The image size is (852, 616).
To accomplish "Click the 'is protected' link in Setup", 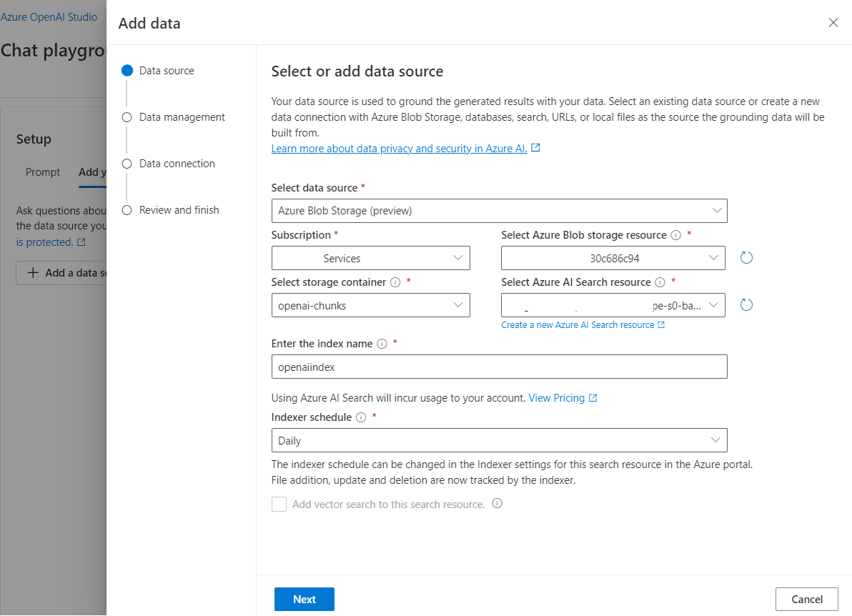I will (x=44, y=242).
